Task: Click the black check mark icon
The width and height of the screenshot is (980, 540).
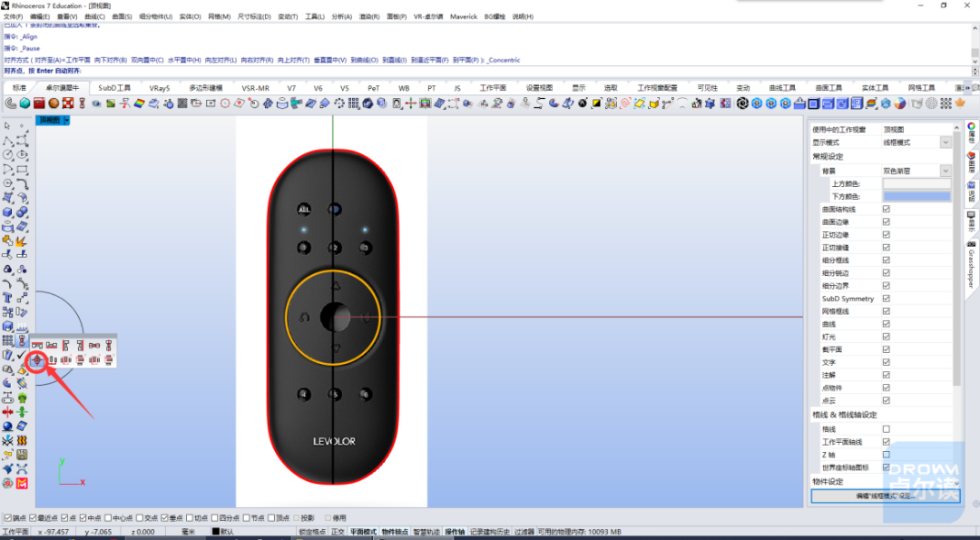Action: [x=22, y=355]
